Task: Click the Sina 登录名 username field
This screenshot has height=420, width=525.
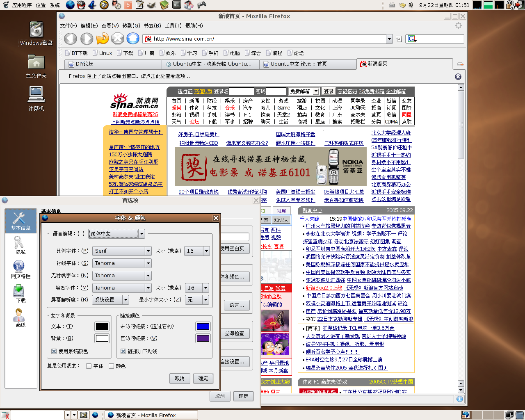Action: pyautogui.click(x=242, y=91)
